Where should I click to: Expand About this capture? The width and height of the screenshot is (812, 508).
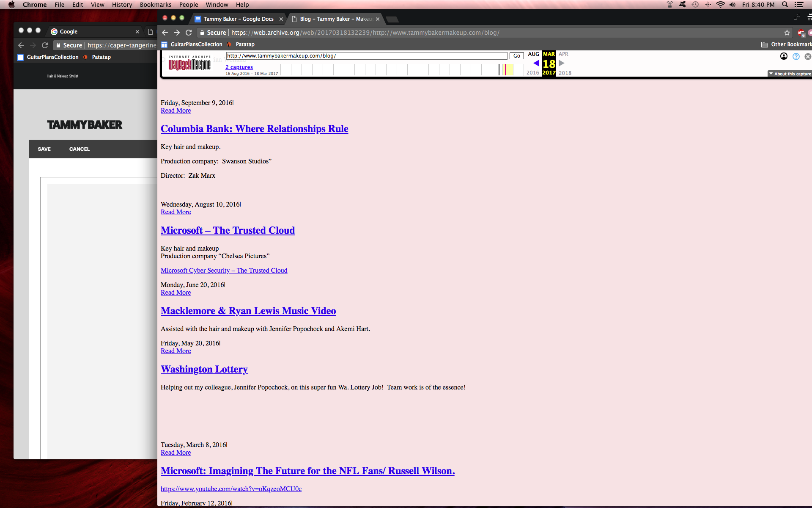pos(790,74)
